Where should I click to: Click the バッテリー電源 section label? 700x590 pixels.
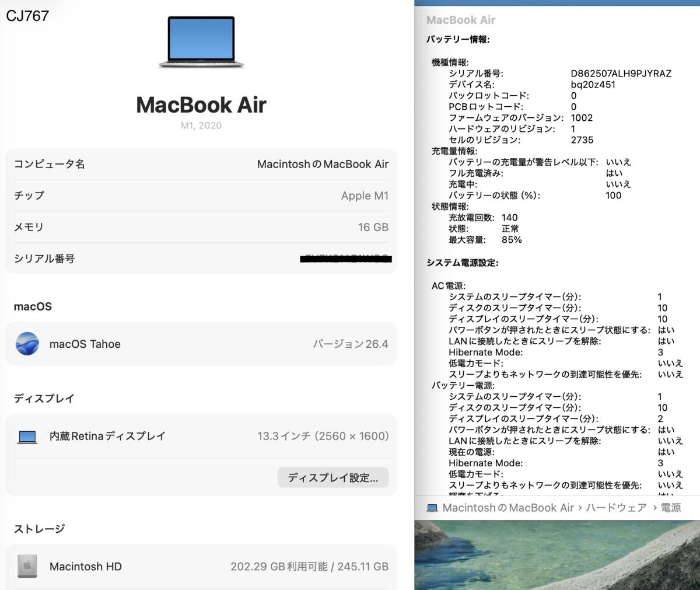click(463, 385)
